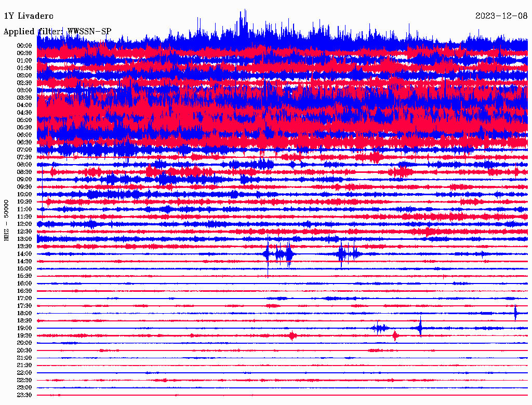
Task: Select the 02:30 time label
Action: pyautogui.click(x=24, y=83)
